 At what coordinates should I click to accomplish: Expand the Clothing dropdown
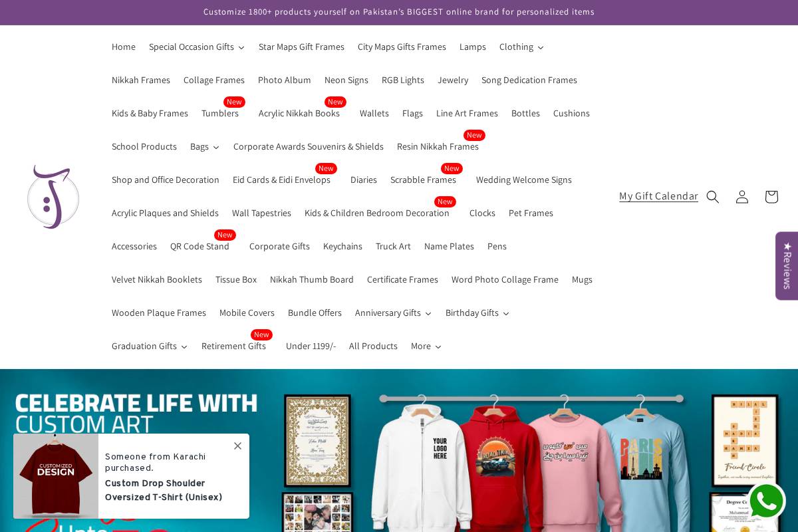click(x=521, y=47)
